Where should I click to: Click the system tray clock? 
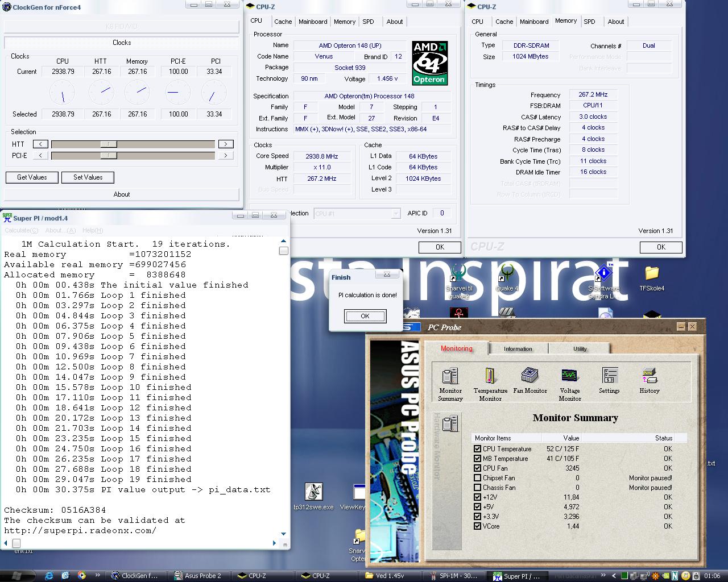pyautogui.click(x=712, y=575)
